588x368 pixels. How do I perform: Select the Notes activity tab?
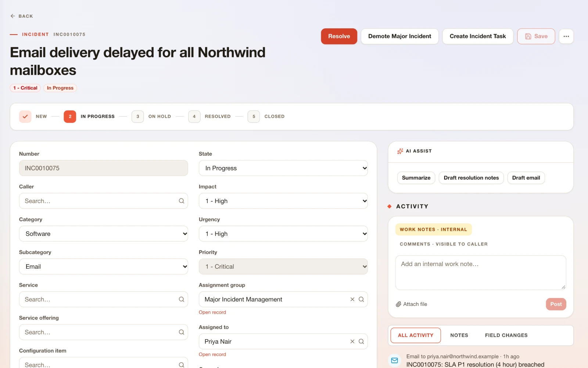point(459,335)
